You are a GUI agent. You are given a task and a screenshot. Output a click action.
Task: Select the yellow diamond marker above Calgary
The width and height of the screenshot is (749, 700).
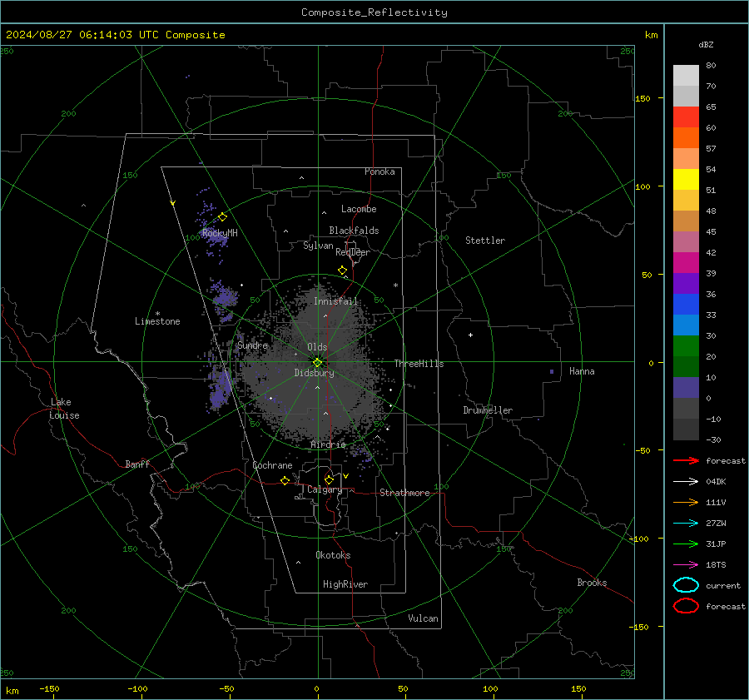329,479
